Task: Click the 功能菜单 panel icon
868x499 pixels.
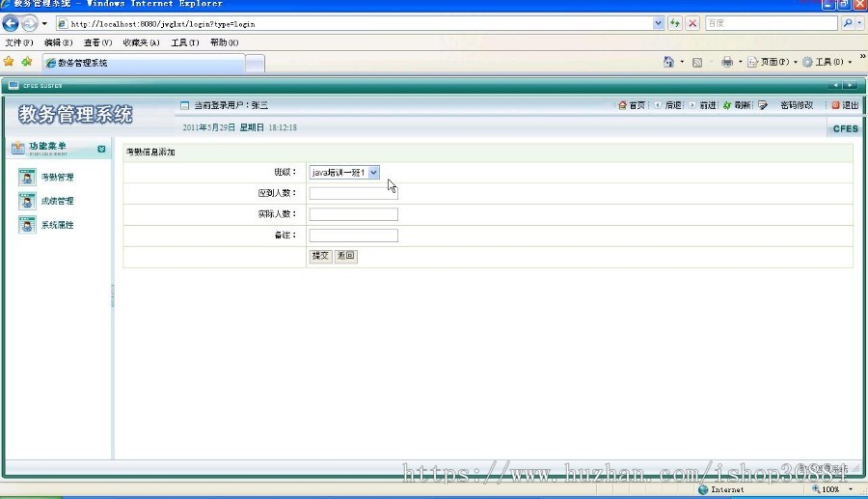Action: point(17,148)
